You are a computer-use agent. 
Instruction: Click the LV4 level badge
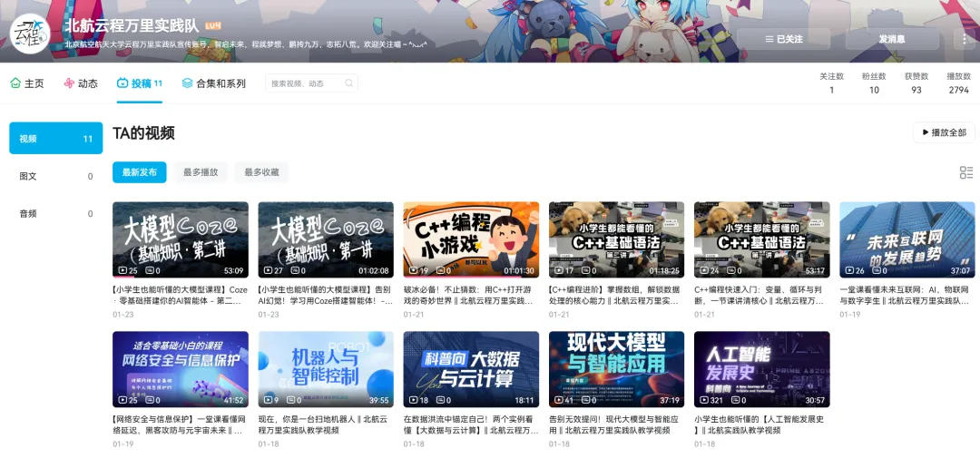click(x=212, y=26)
